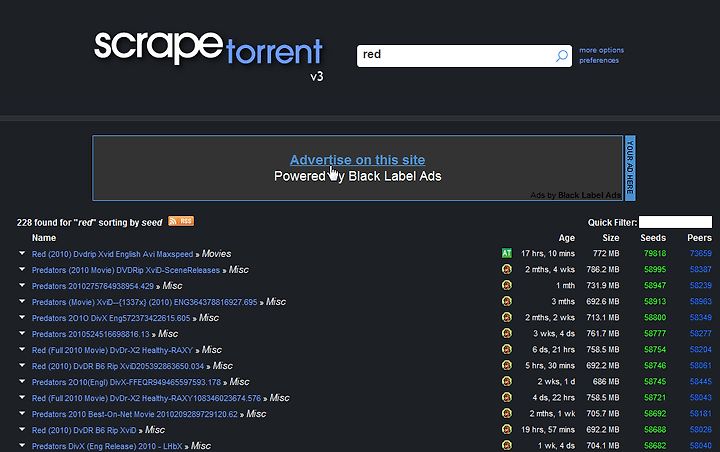Open the RSS feed icon
The height and width of the screenshot is (452, 720).
point(181,221)
